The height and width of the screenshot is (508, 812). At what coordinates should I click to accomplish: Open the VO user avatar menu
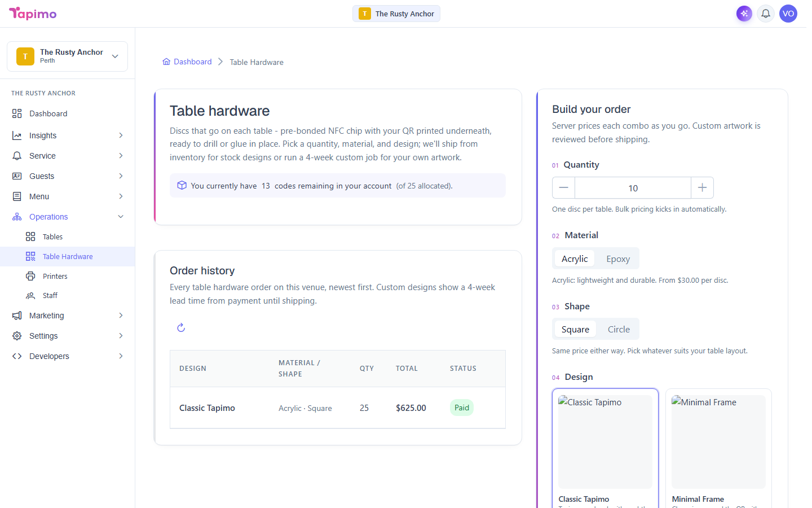(x=788, y=14)
